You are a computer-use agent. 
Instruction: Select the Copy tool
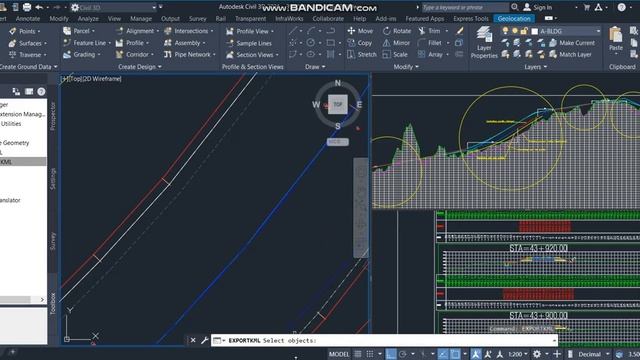pos(359,43)
